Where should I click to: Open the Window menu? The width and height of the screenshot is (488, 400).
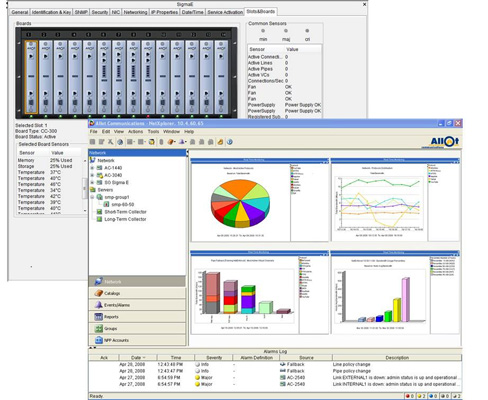[x=171, y=132]
